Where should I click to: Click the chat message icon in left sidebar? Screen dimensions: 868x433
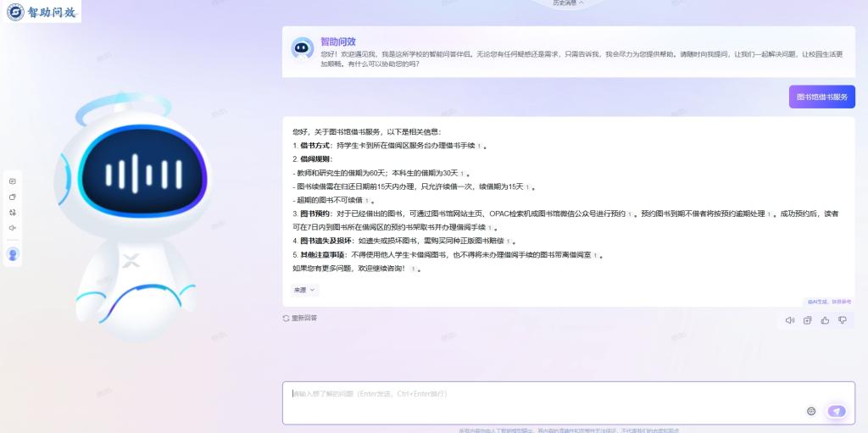tap(13, 181)
